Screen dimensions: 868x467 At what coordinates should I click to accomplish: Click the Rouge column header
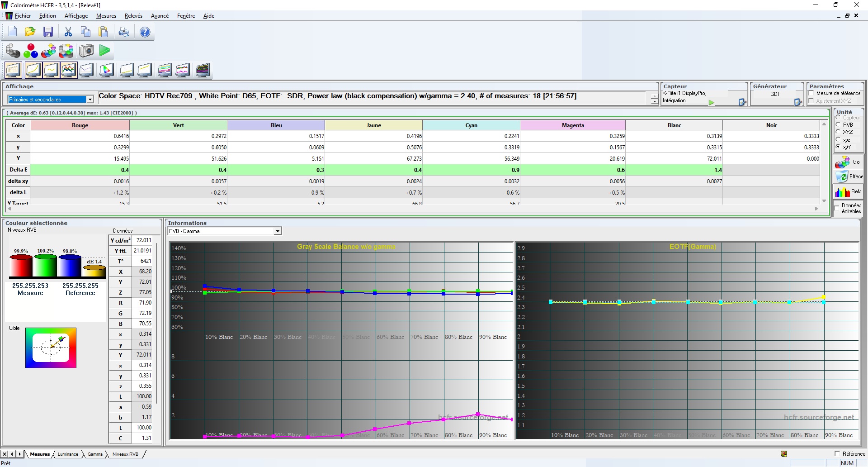point(80,125)
